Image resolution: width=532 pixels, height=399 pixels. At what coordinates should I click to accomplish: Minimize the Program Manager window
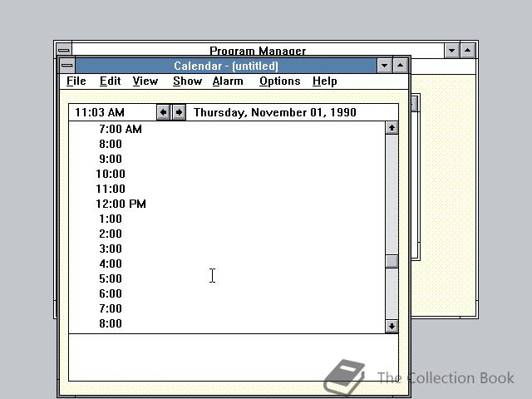click(x=452, y=51)
